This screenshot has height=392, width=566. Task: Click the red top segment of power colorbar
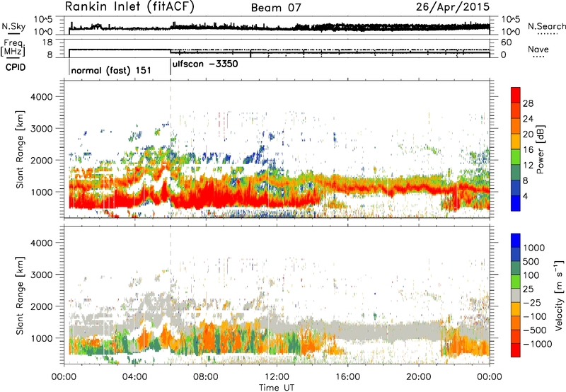click(516, 95)
